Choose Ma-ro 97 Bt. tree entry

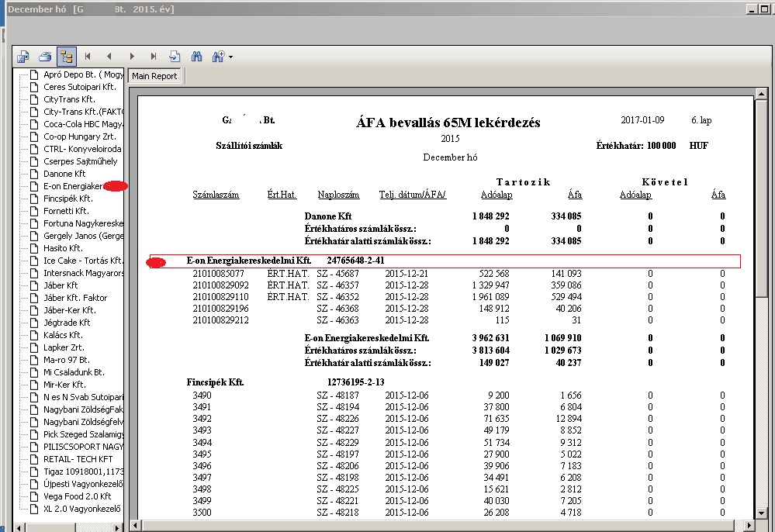67,360
